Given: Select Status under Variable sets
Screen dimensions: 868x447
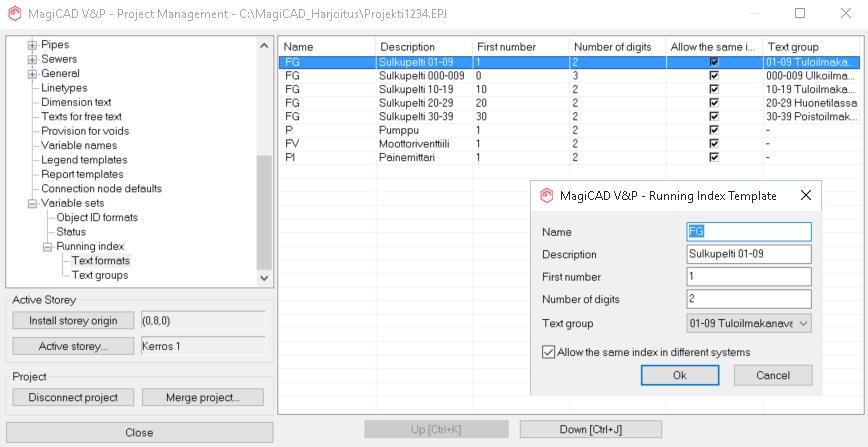Looking at the screenshot, I should [71, 232].
